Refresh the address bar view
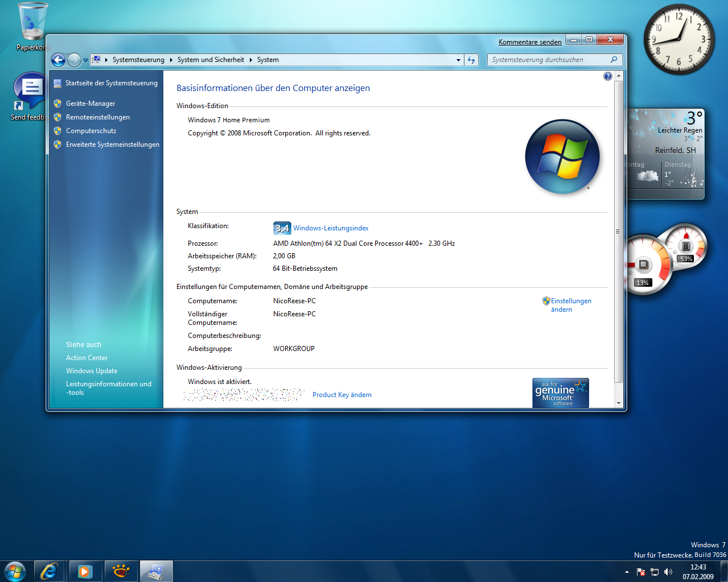The height and width of the screenshot is (582, 728). click(x=471, y=60)
